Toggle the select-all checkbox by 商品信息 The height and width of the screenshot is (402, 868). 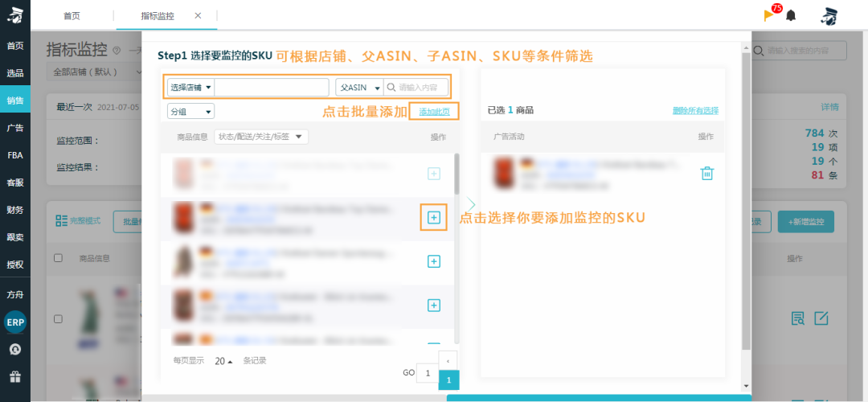tap(58, 258)
